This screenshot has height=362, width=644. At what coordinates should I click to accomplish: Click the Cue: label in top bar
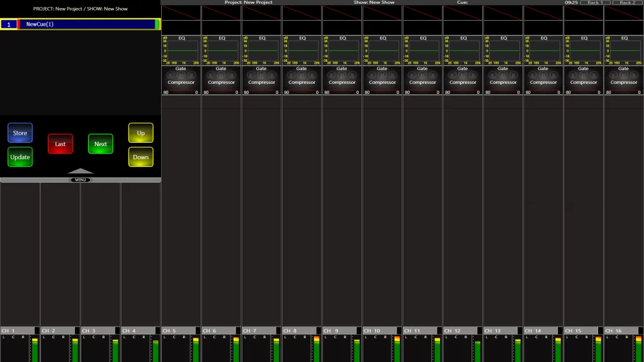pos(462,3)
